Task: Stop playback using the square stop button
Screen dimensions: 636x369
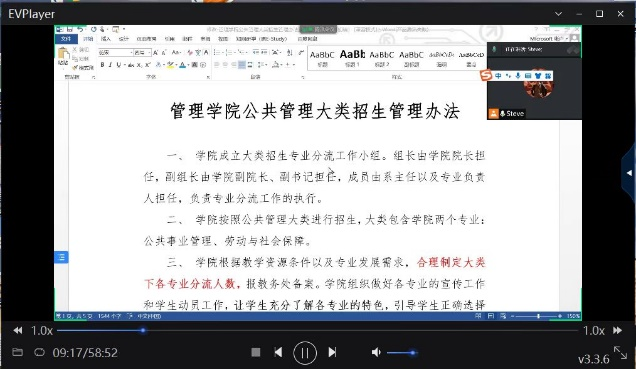Action: [256, 352]
